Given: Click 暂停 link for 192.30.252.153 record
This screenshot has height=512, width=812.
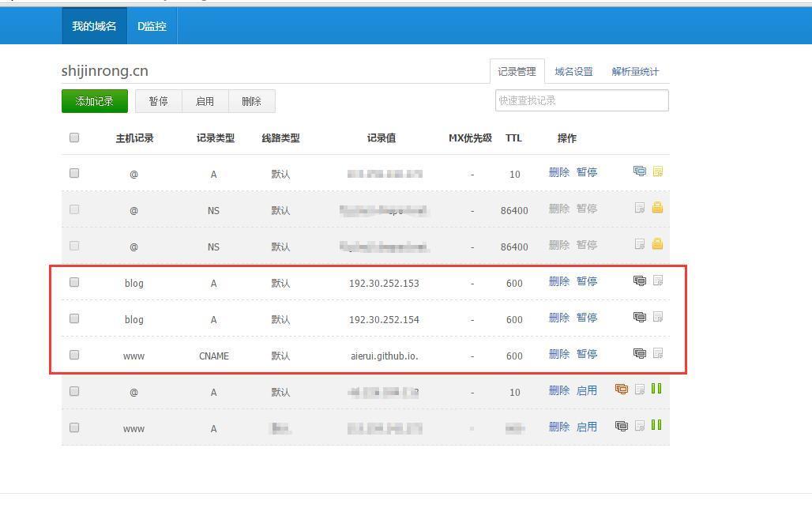Looking at the screenshot, I should coord(587,281).
